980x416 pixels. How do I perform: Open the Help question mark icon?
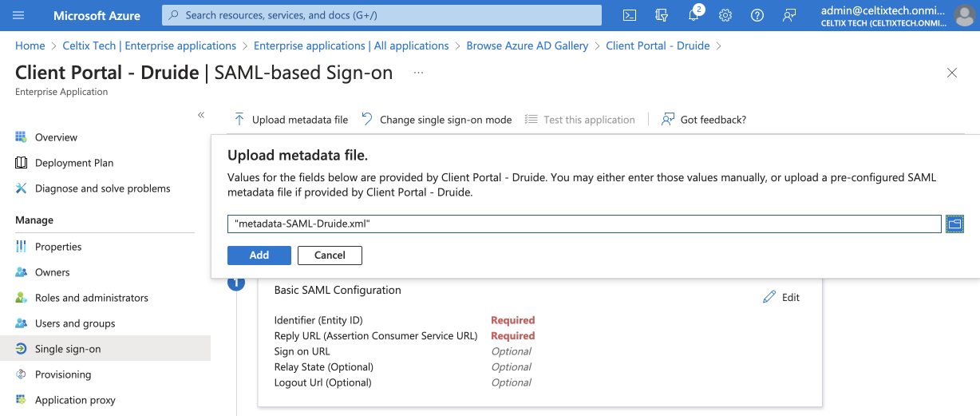pyautogui.click(x=757, y=15)
